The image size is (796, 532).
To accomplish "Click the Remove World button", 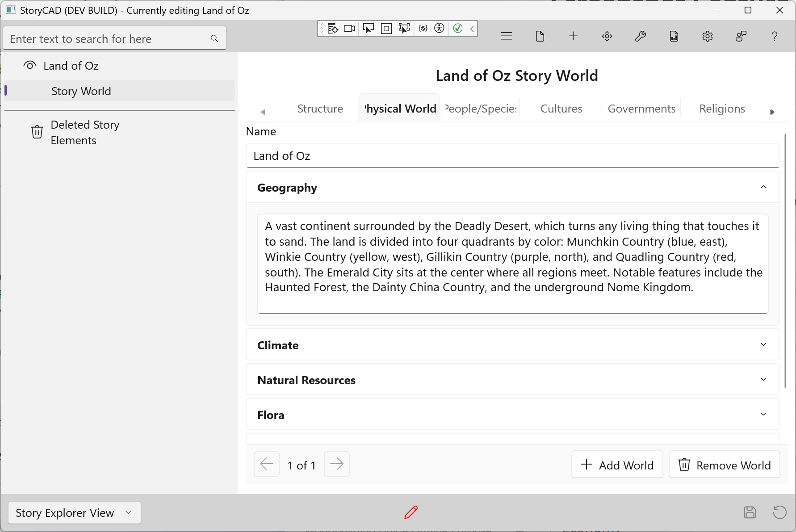I will (724, 465).
